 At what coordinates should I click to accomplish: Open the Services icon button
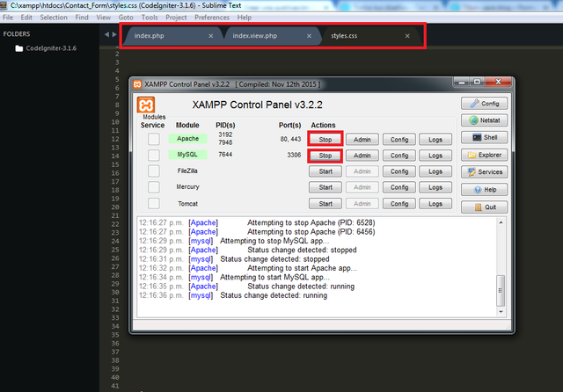(484, 171)
